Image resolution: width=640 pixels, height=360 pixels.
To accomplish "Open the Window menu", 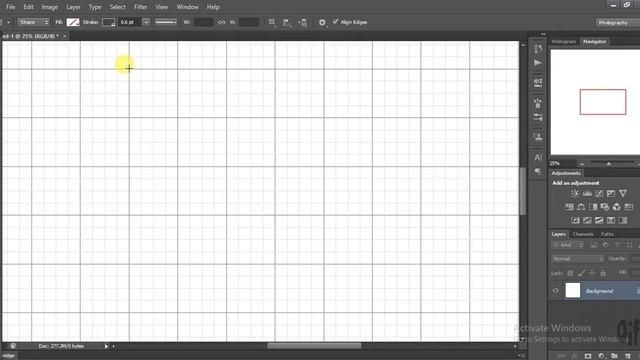I will (187, 7).
